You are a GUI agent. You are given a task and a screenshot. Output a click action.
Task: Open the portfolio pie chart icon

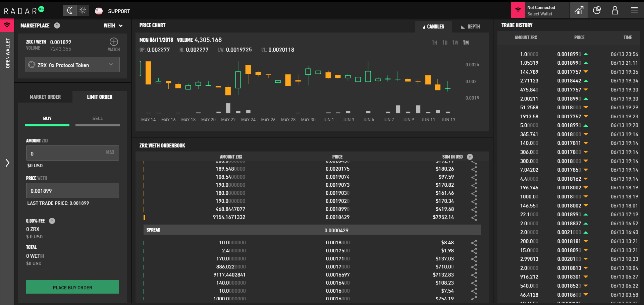597,10
